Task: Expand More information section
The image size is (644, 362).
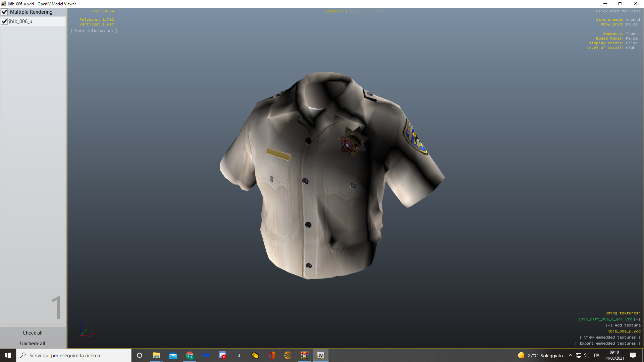Action: tap(94, 31)
